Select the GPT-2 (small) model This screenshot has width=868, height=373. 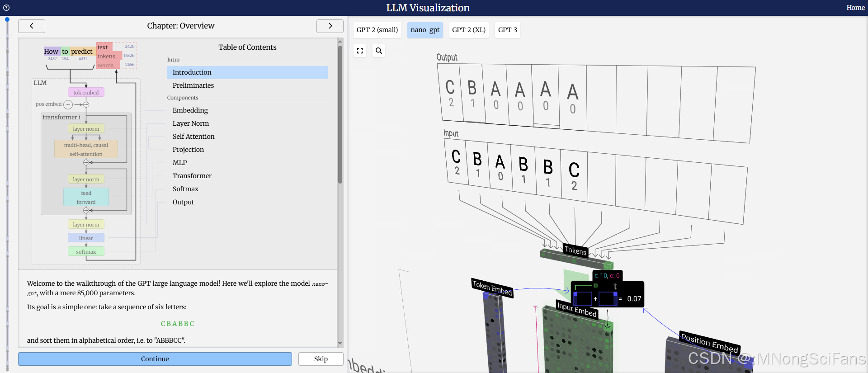click(377, 30)
